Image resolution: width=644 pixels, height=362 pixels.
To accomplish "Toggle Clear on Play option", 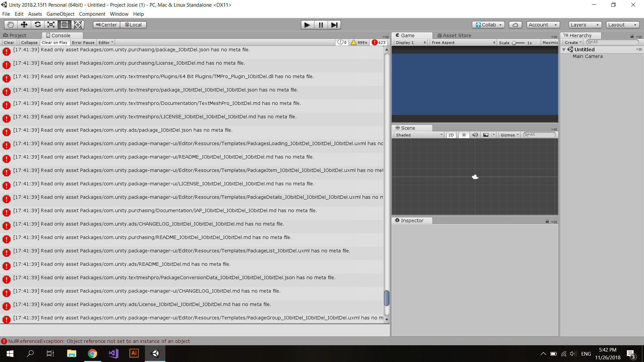I will click(54, 43).
